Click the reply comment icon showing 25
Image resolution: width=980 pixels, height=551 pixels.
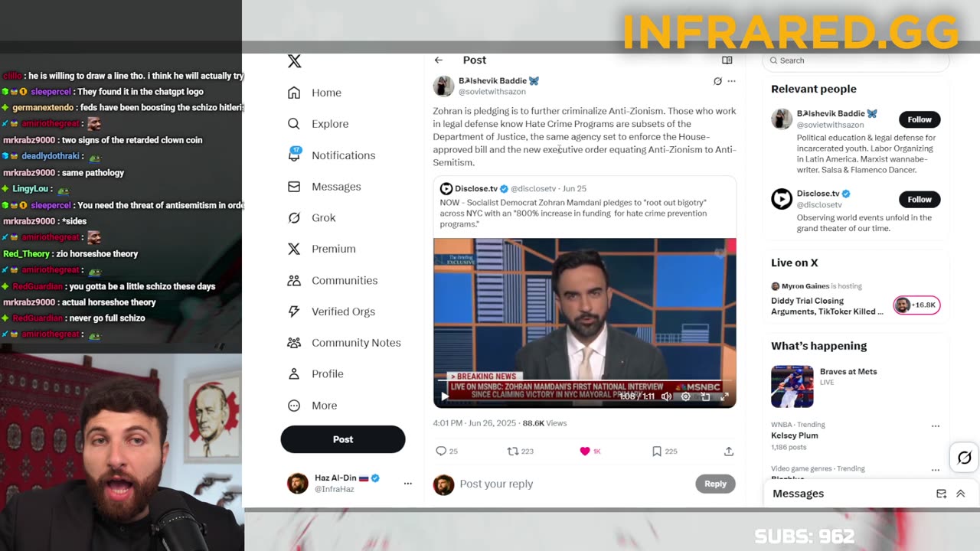click(441, 452)
